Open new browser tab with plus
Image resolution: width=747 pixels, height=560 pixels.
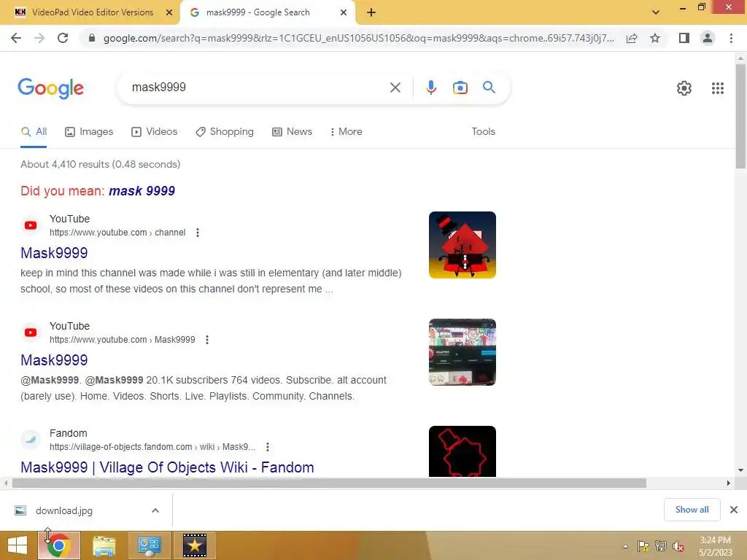(x=371, y=12)
